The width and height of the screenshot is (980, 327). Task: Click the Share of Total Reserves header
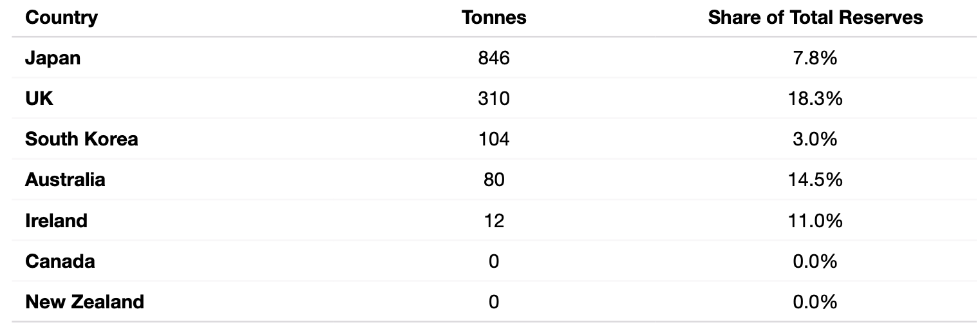point(815,17)
